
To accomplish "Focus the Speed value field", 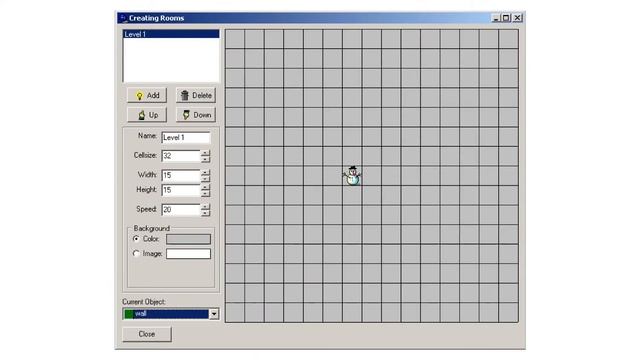I will coord(181,210).
